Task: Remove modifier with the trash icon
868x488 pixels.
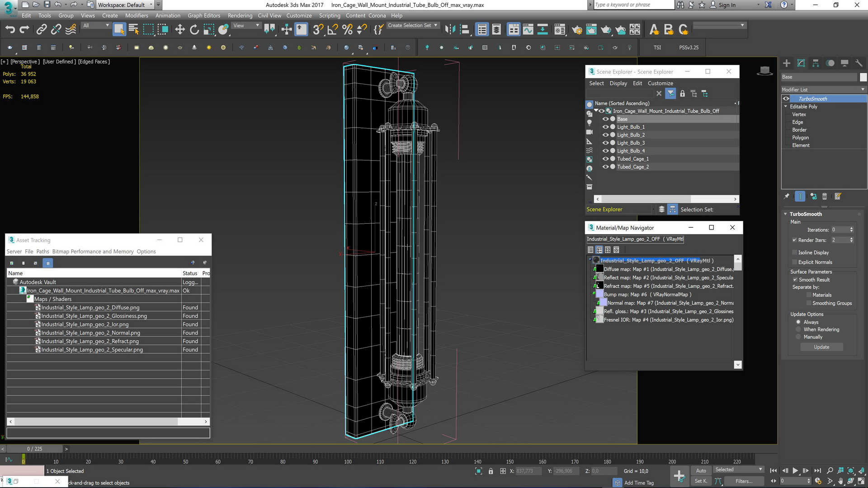Action: [x=825, y=196]
